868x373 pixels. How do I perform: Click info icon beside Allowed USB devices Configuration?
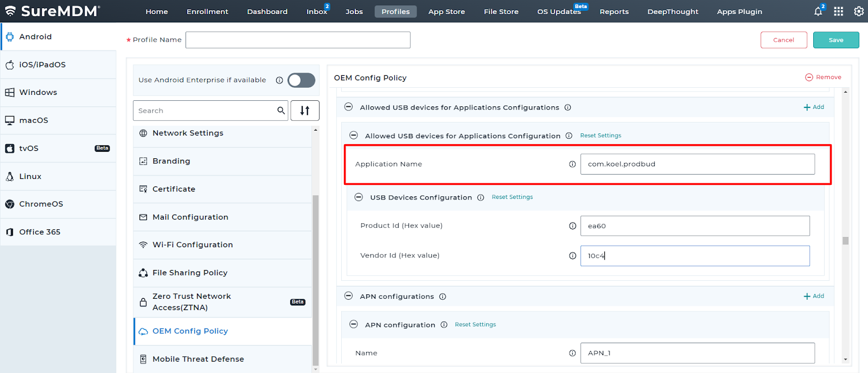(569, 136)
